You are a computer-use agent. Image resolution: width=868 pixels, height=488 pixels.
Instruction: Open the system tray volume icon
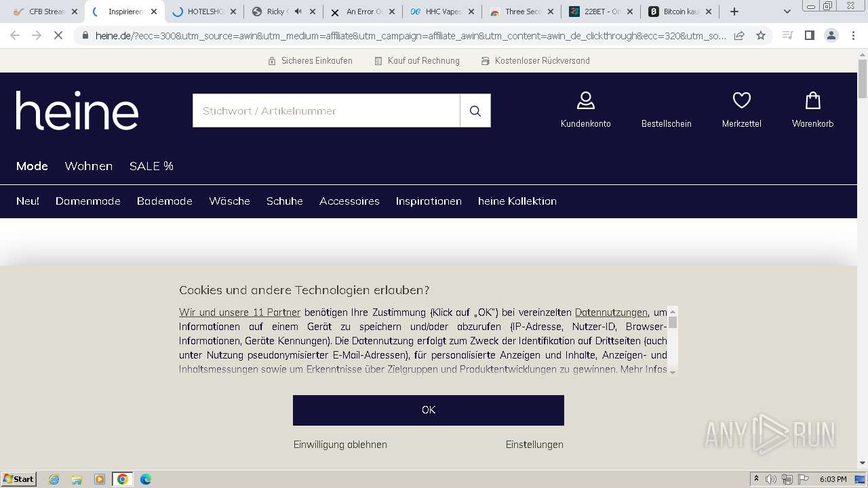pyautogui.click(x=771, y=479)
